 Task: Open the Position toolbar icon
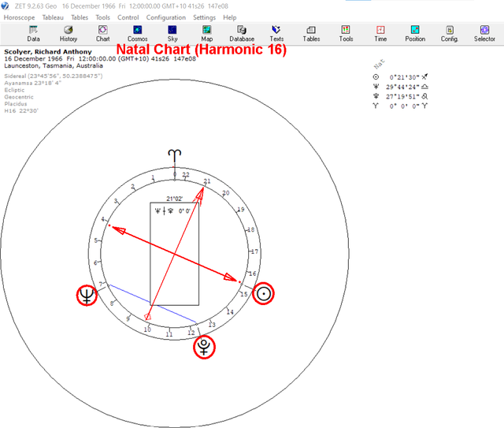[415, 34]
